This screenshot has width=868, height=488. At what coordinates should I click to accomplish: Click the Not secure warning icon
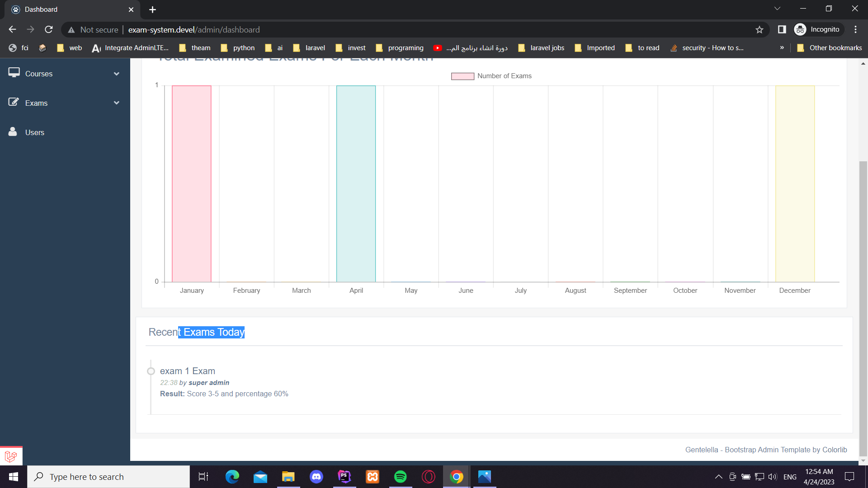(71, 30)
